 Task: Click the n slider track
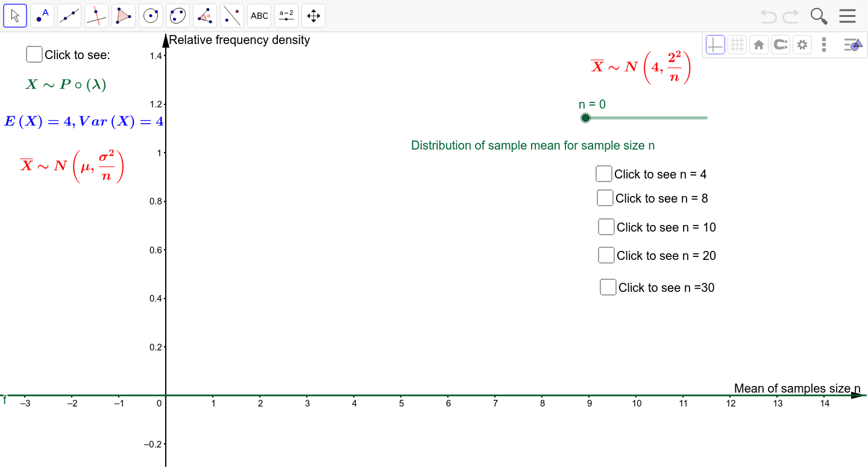point(646,118)
